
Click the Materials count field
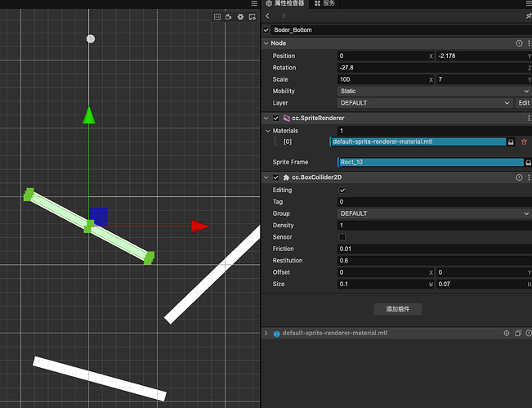(435, 131)
